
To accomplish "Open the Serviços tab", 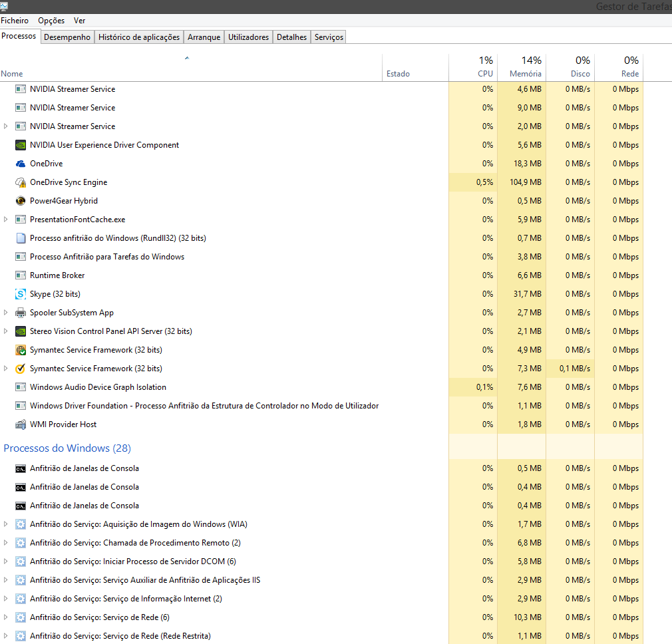I will 329,37.
